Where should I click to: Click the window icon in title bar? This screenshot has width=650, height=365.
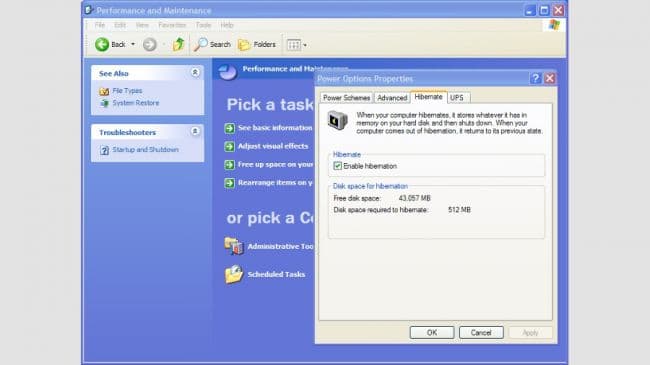[x=88, y=10]
